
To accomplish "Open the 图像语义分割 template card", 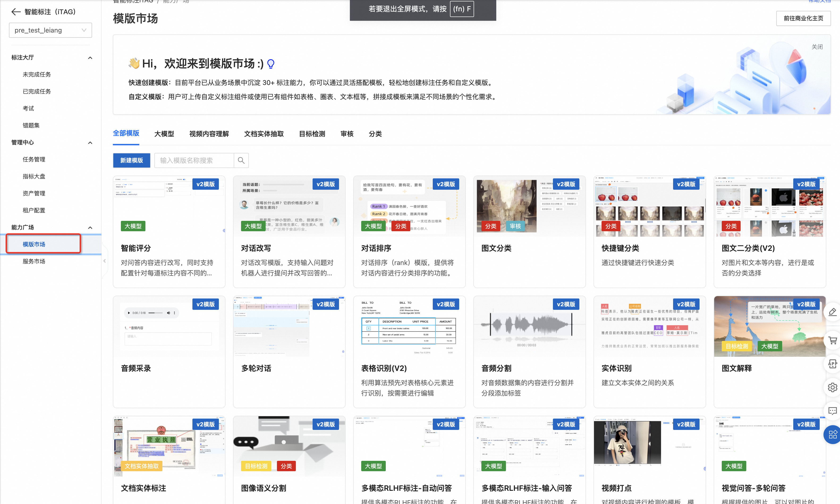I will (289, 460).
